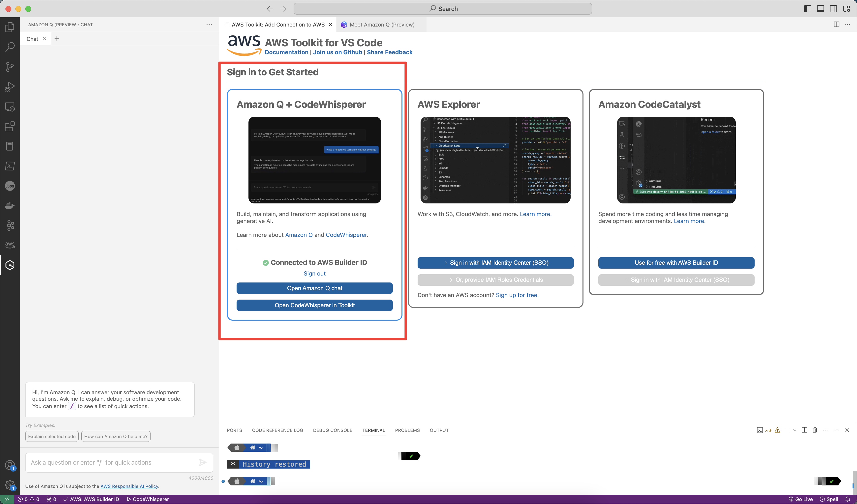857x504 pixels.
Task: Open the AWS Toolkit view in activity bar
Action: 10,245
